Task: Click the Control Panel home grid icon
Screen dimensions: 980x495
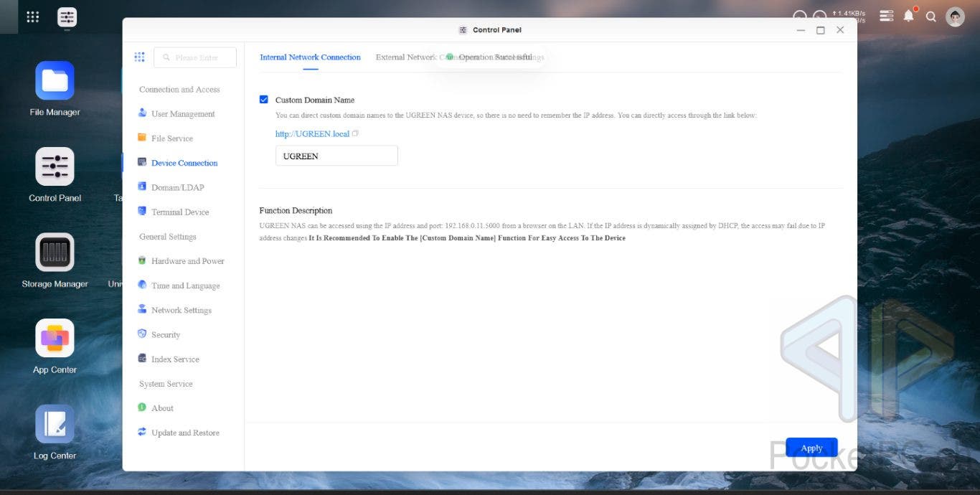Action: [x=139, y=57]
